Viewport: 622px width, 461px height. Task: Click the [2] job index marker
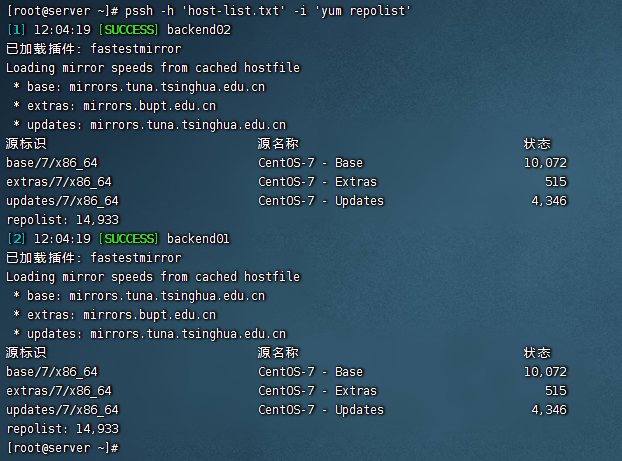[x=16, y=239]
